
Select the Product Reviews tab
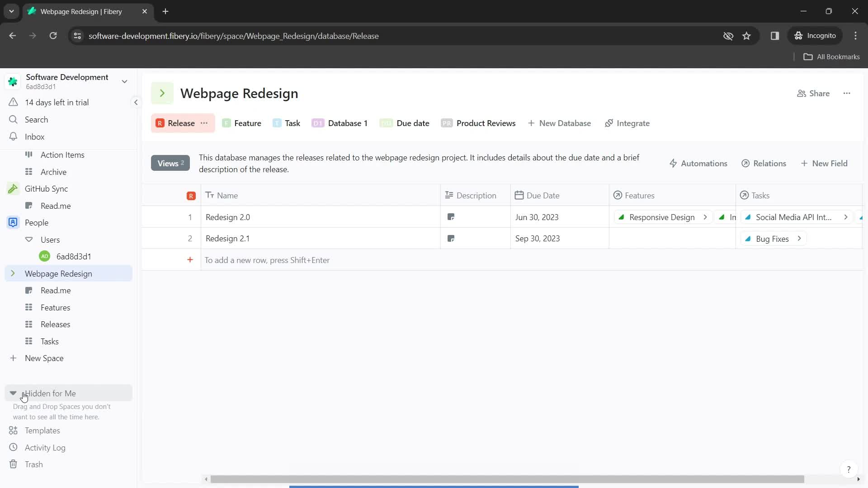pyautogui.click(x=486, y=123)
